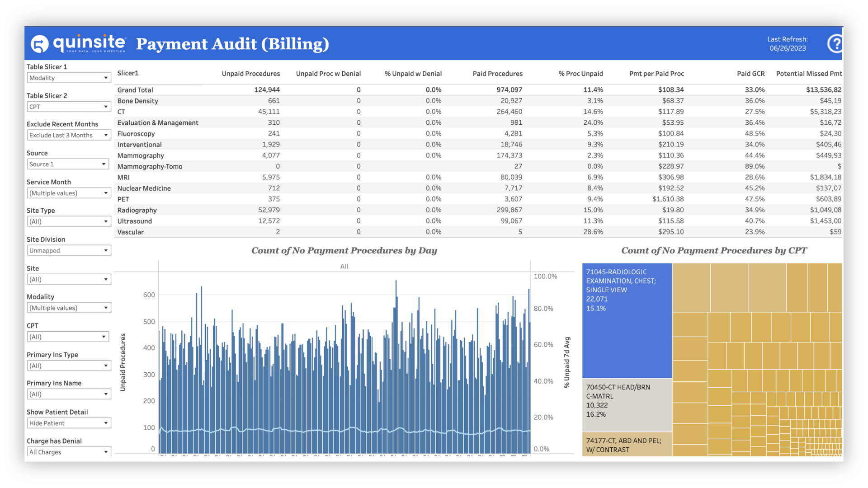Open the Modality multiple values dropdown
This screenshot has height=488, width=868.
coord(69,307)
